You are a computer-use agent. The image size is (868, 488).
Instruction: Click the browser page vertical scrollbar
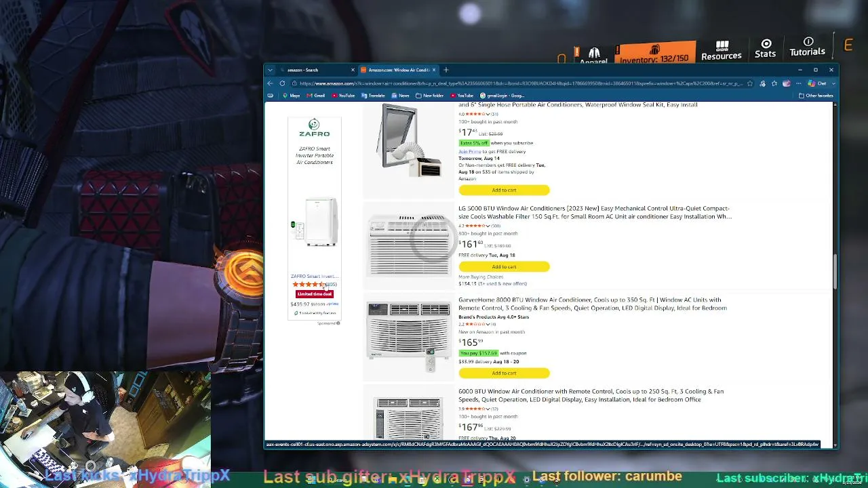pos(835,272)
